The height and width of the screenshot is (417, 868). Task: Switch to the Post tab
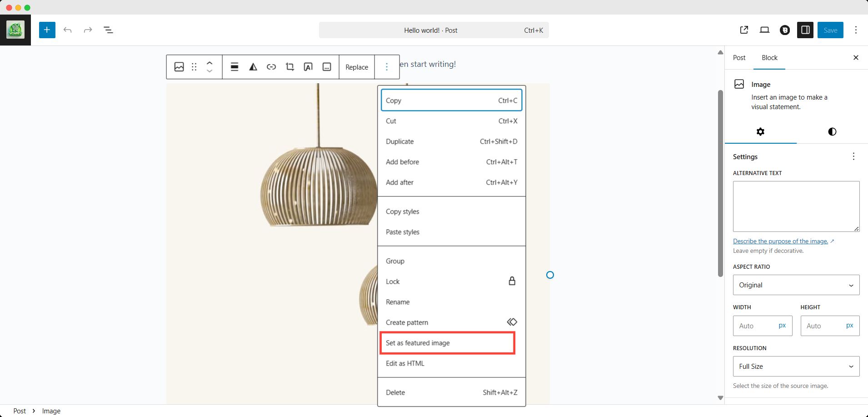tap(739, 58)
